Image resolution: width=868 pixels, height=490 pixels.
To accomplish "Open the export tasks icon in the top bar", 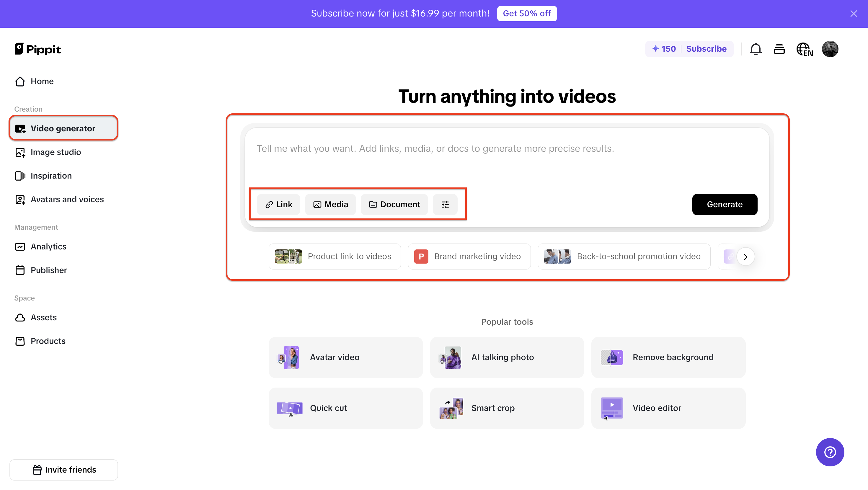I will point(779,49).
